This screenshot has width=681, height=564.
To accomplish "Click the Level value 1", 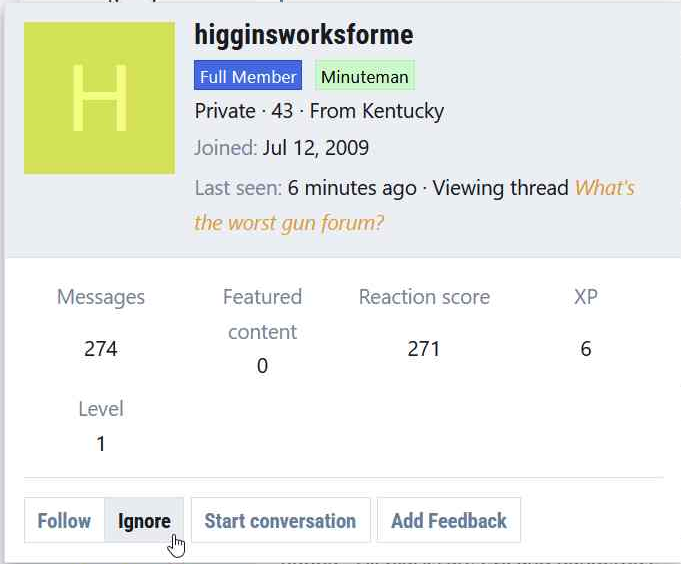I will (x=101, y=444).
